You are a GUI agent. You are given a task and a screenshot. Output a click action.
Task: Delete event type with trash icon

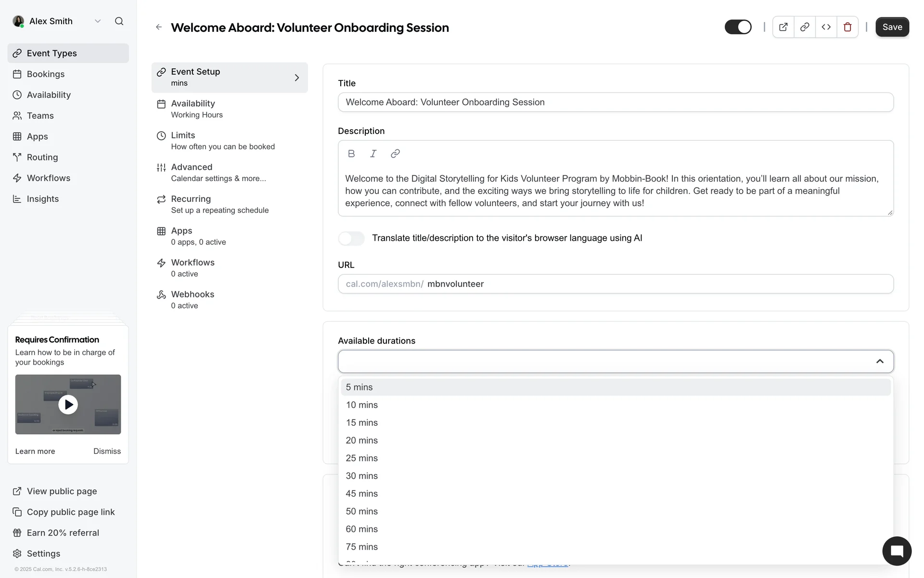[847, 27]
